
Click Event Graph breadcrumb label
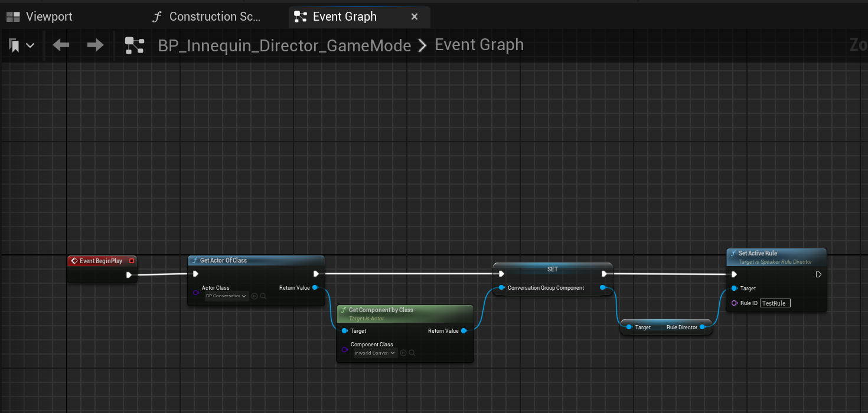pyautogui.click(x=479, y=45)
